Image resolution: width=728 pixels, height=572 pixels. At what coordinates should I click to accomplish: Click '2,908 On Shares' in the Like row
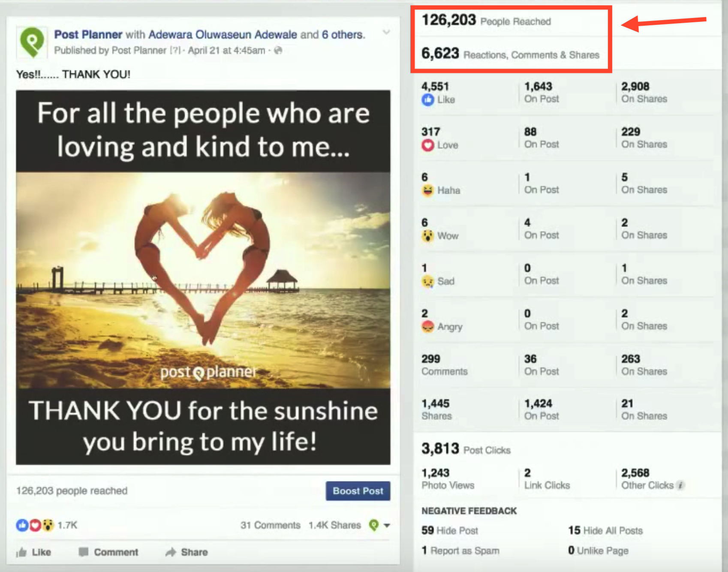coord(644,93)
